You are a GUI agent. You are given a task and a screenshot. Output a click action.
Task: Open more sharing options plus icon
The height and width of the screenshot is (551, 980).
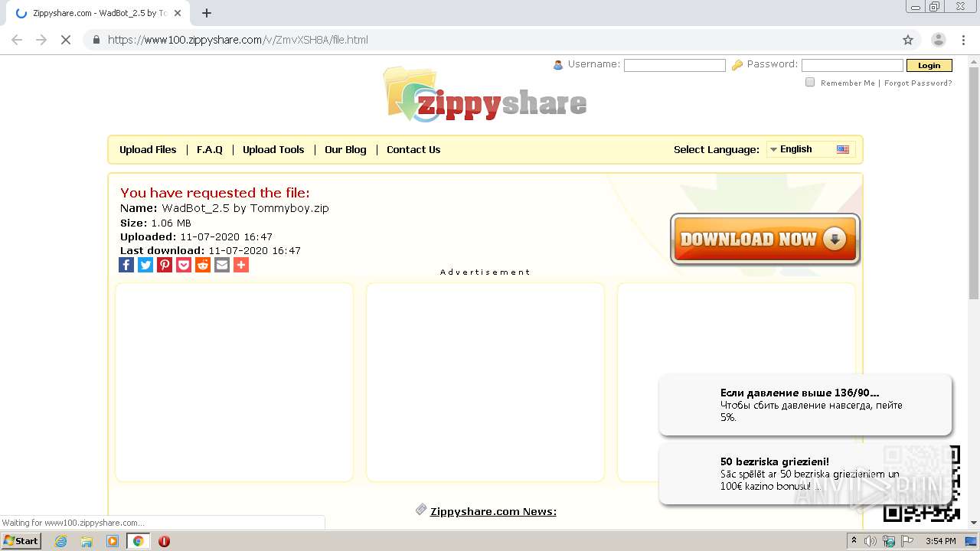(241, 265)
